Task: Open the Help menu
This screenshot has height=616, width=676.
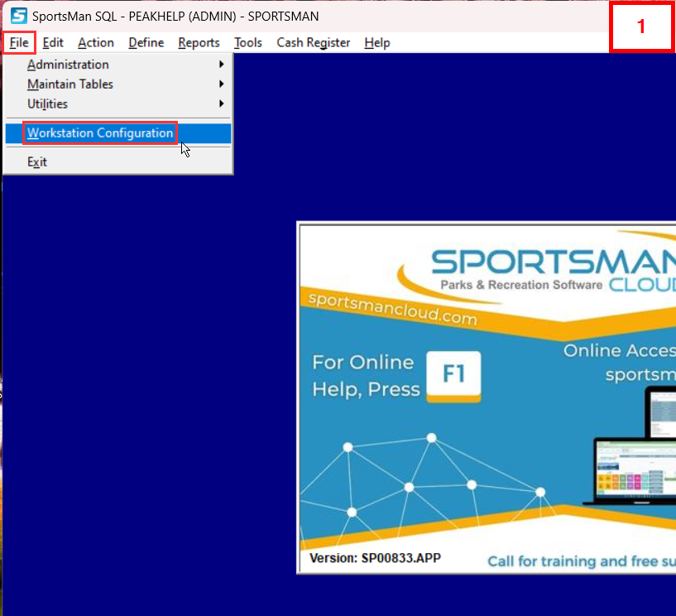Action: tap(376, 42)
